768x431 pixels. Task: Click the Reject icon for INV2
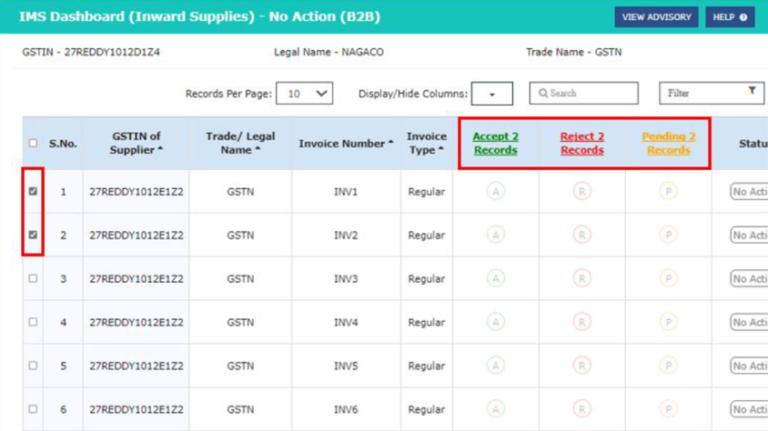(x=582, y=235)
